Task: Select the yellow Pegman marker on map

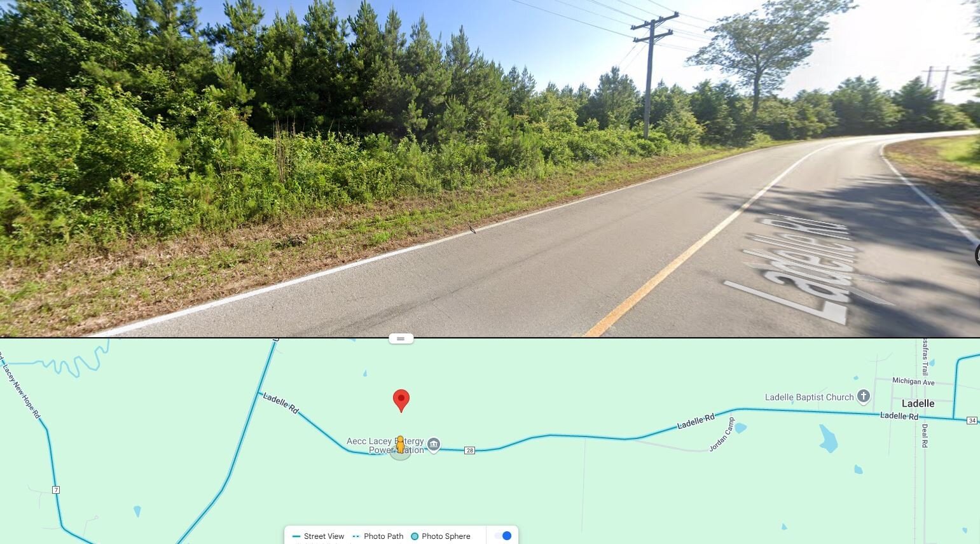Action: pos(400,444)
